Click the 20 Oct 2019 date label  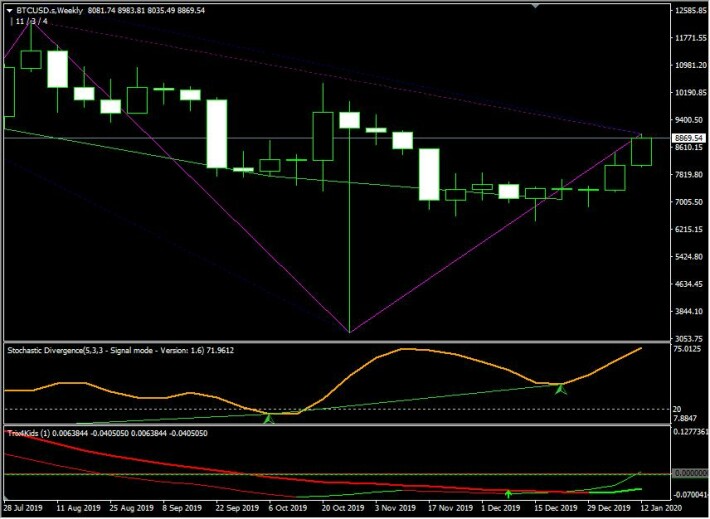point(343,508)
